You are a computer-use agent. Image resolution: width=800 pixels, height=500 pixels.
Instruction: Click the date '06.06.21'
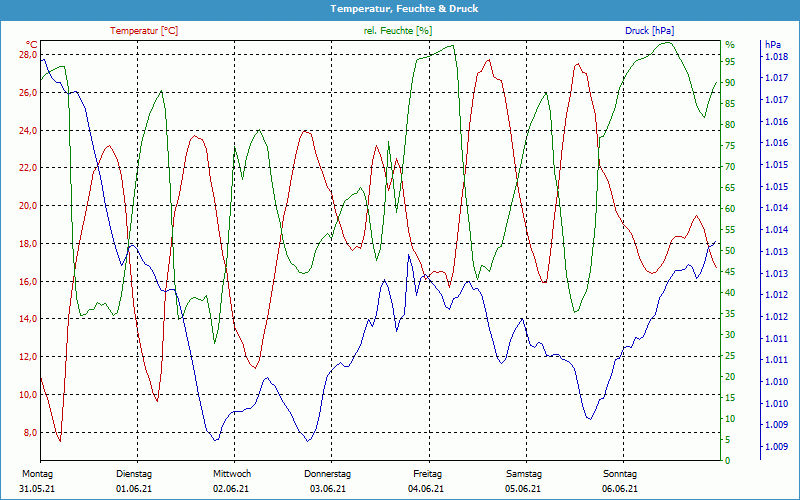[x=619, y=488]
